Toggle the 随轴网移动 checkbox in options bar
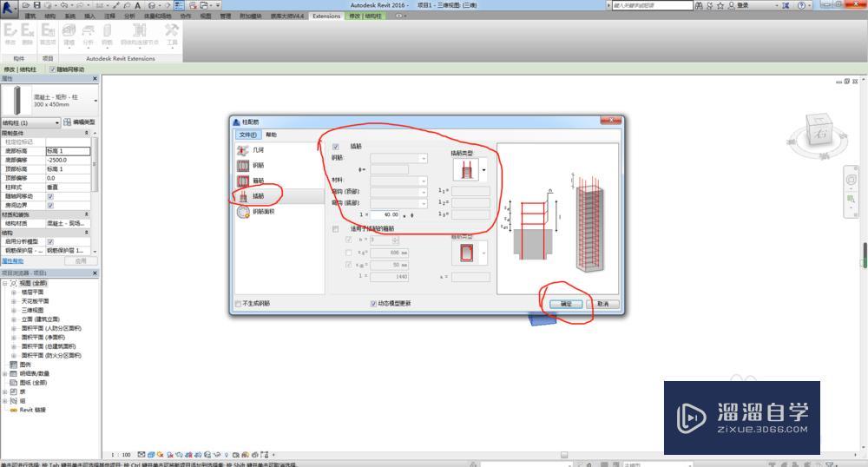The image size is (868, 467). pyautogui.click(x=53, y=69)
